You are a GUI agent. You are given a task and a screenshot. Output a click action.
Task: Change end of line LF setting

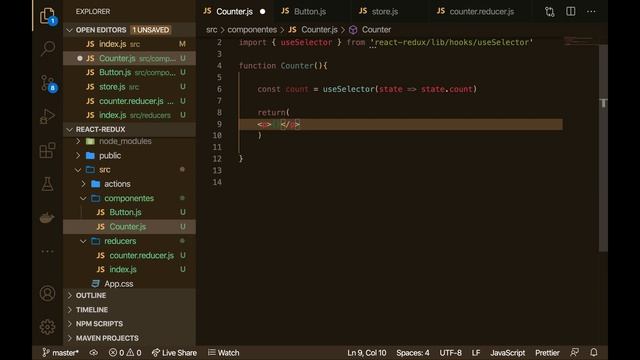coord(476,353)
